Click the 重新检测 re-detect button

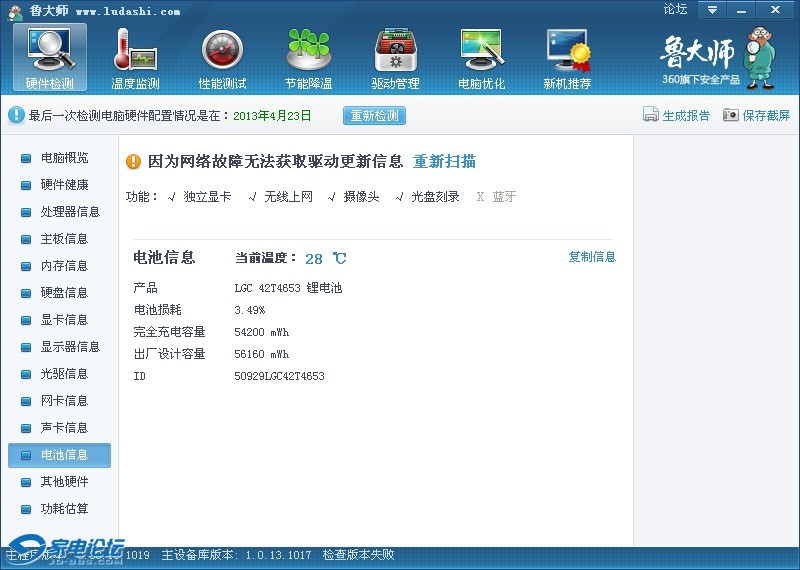tap(374, 115)
